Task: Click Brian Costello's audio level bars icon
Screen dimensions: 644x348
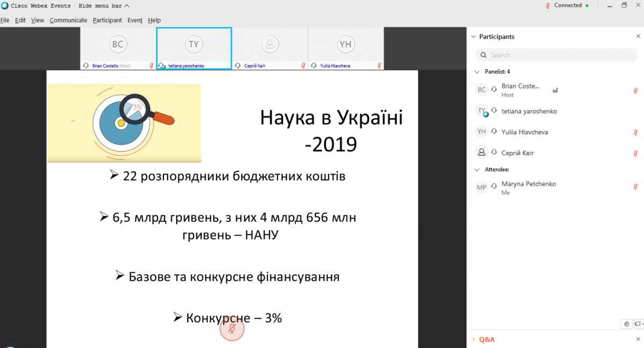Action: [x=555, y=90]
